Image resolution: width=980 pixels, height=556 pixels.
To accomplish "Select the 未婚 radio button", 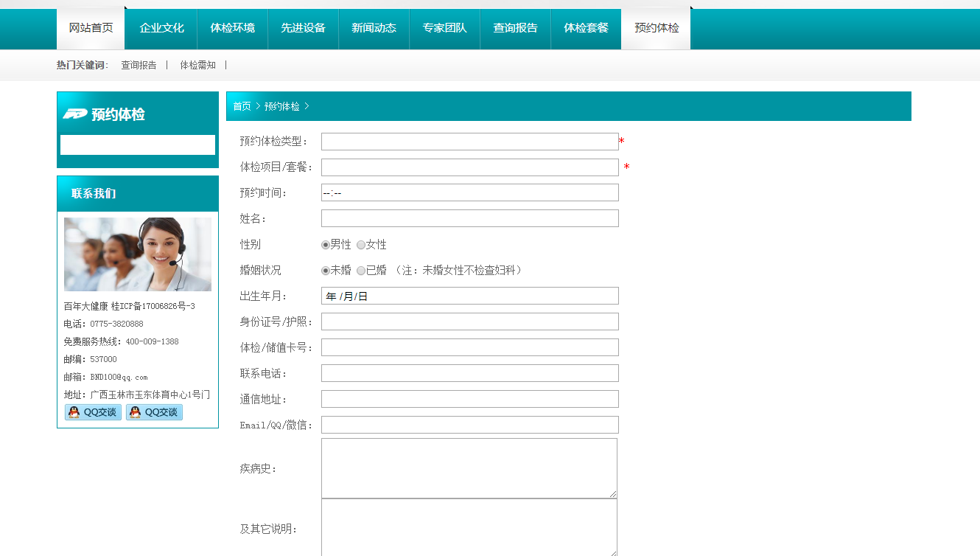I will (x=326, y=271).
